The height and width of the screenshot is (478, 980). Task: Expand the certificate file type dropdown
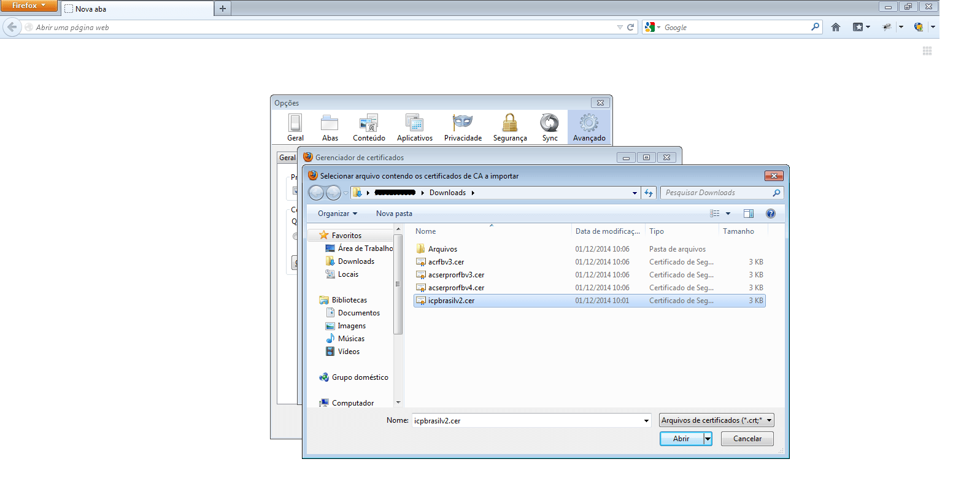click(x=717, y=420)
